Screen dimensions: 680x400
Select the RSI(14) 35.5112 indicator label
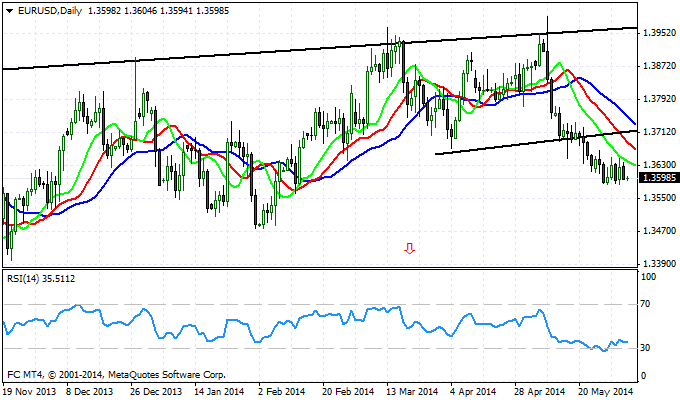tap(41, 279)
